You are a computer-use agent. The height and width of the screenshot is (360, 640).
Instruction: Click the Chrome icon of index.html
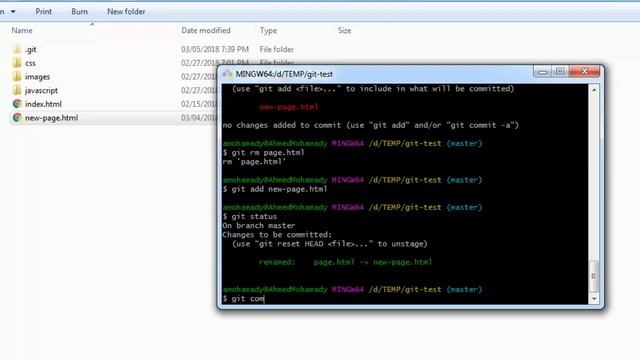click(x=17, y=104)
